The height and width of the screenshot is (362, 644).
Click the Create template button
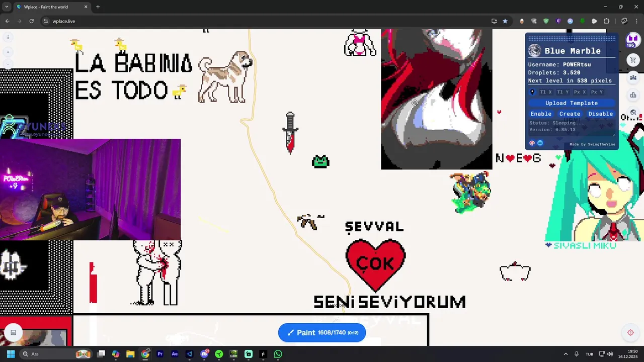570,114
